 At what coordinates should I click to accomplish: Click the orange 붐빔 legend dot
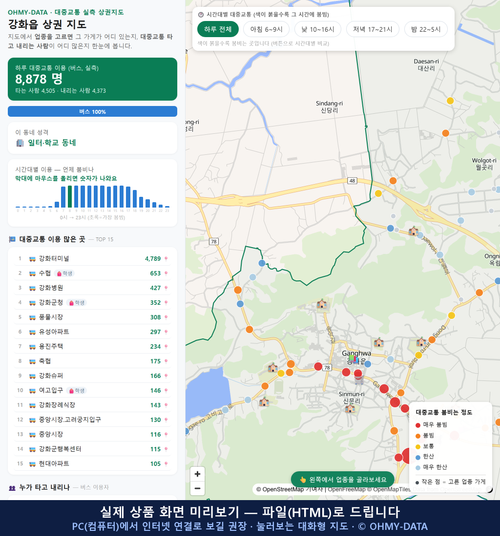pyautogui.click(x=418, y=436)
